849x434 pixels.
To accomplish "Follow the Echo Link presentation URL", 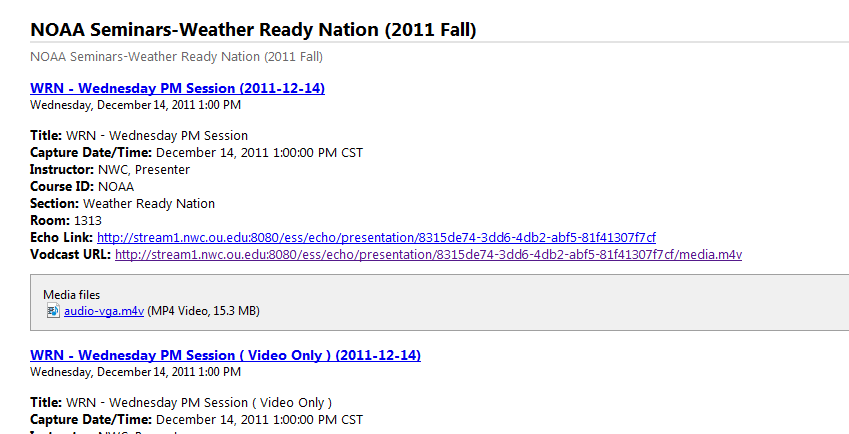I will [376, 238].
